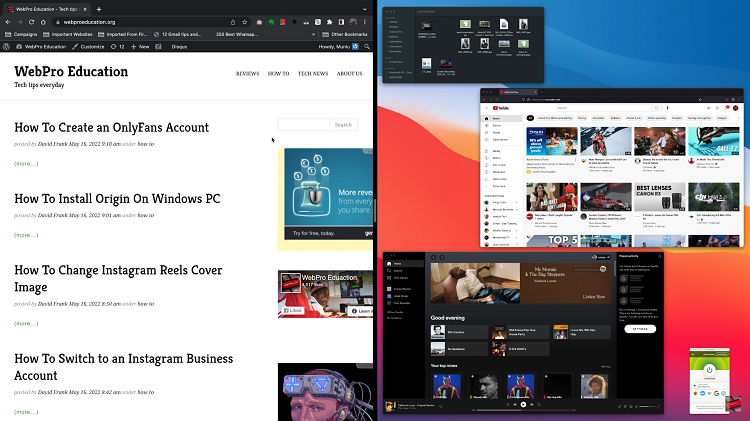750x421 pixels.
Task: Click Customize in WordPress admin bar
Action: tap(88, 47)
